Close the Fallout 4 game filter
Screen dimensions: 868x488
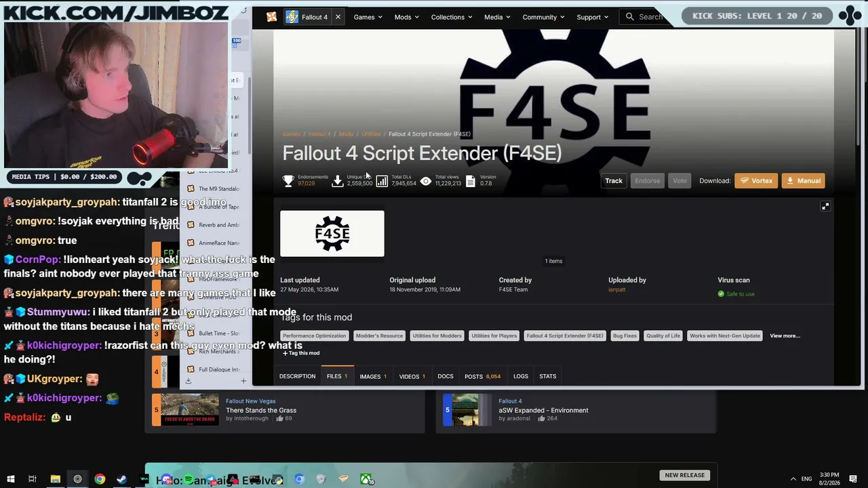338,17
